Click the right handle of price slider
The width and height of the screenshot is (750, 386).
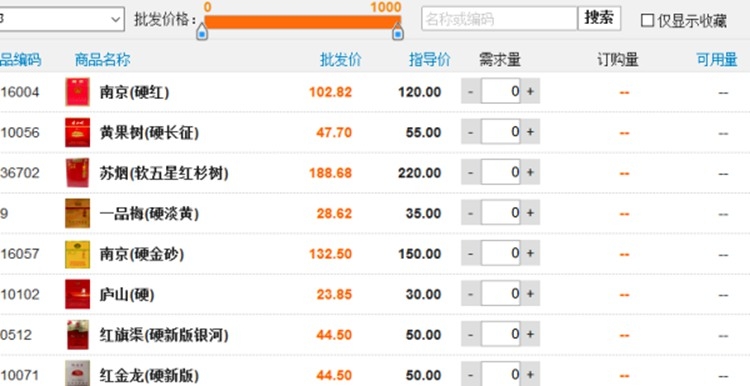(397, 32)
